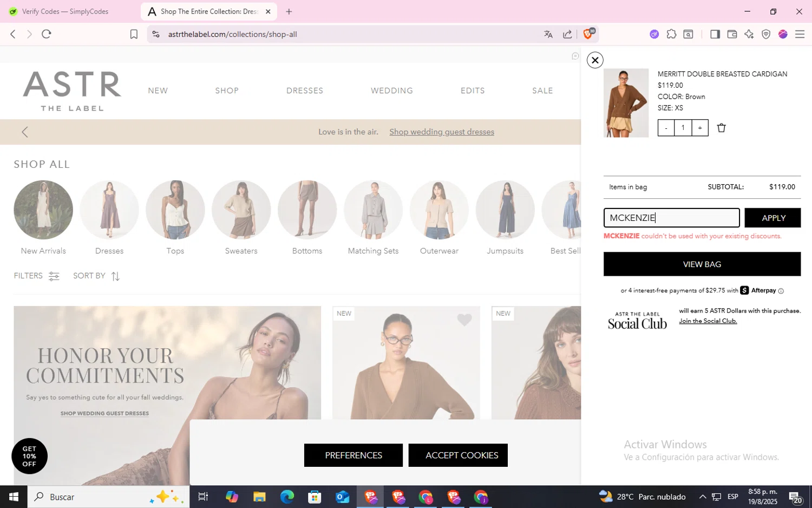
Task: Select the Tops category circle
Action: click(x=175, y=210)
